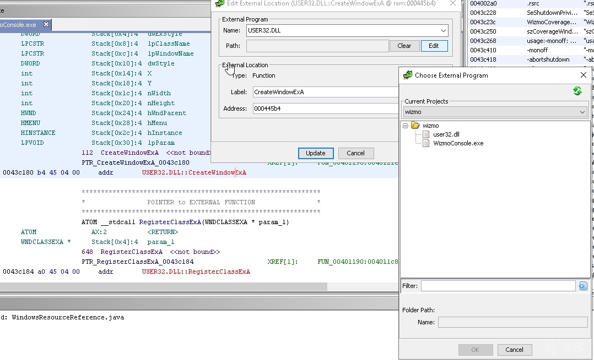Click PTR_RegisterClassExA_0043c184 label
The width and height of the screenshot is (594, 364).
[138, 262]
